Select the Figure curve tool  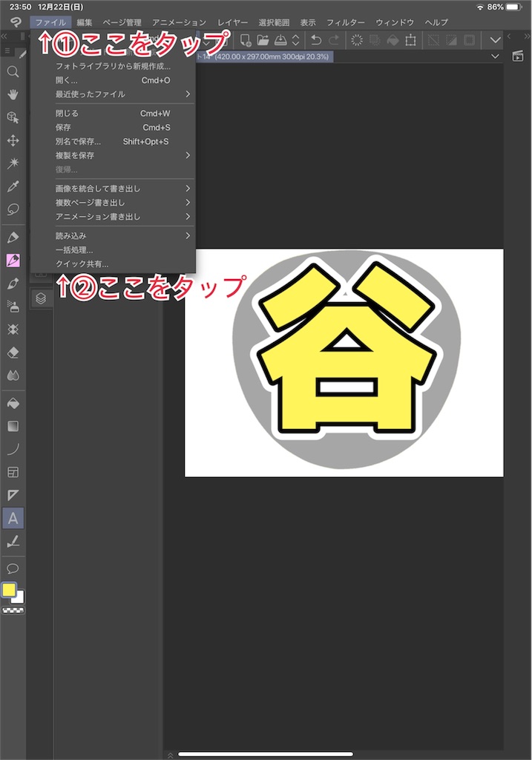13,449
